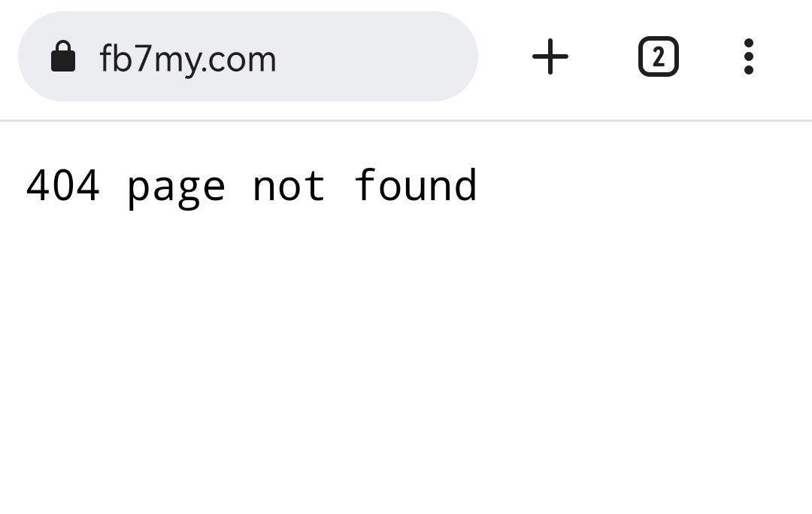Image resolution: width=812 pixels, height=514 pixels.
Task: Click the word "not" in error text
Action: click(289, 185)
